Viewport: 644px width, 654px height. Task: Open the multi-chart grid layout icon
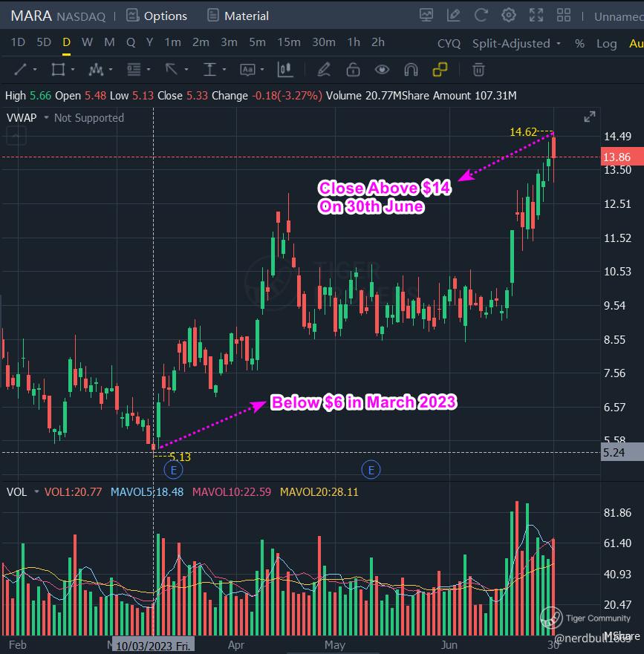click(x=564, y=16)
